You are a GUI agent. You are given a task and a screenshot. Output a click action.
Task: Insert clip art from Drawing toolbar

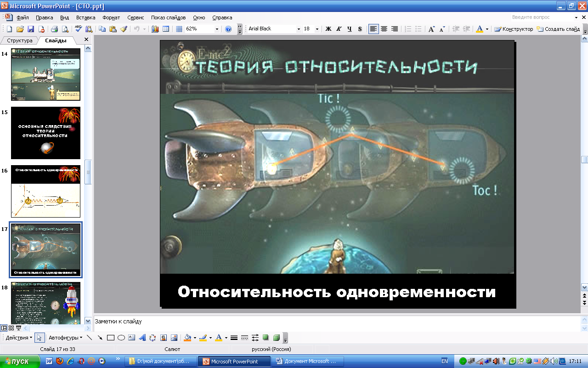tap(164, 338)
